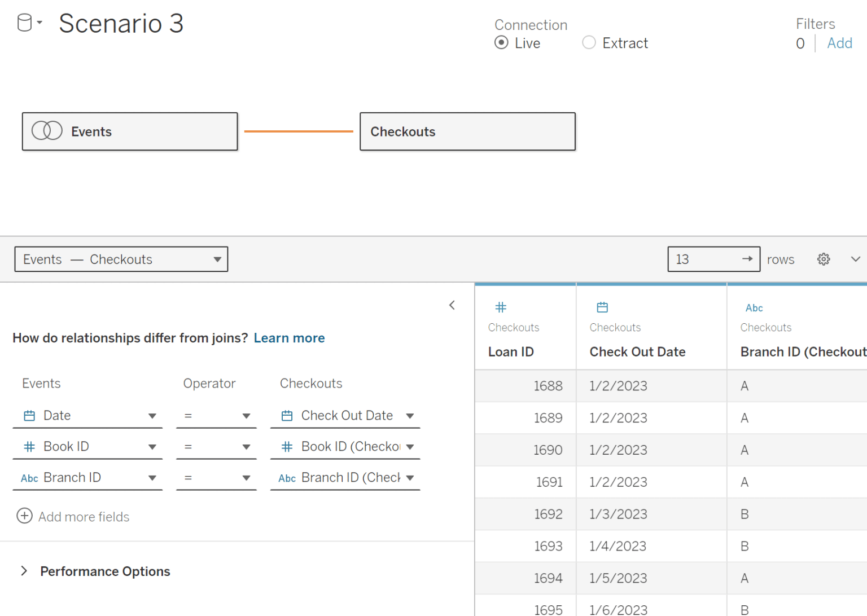This screenshot has width=867, height=616.
Task: Click the Abc icon on Branch ID (Checkout) column
Action: 754,308
